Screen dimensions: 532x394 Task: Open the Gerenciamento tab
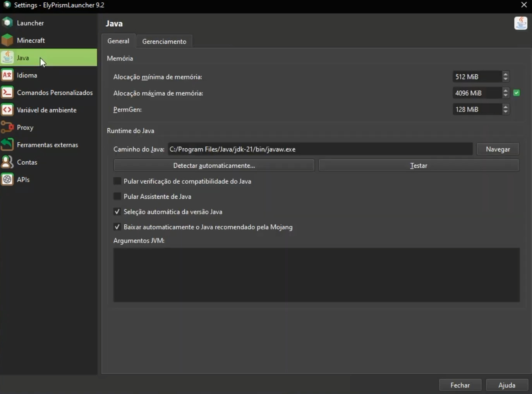coord(164,41)
